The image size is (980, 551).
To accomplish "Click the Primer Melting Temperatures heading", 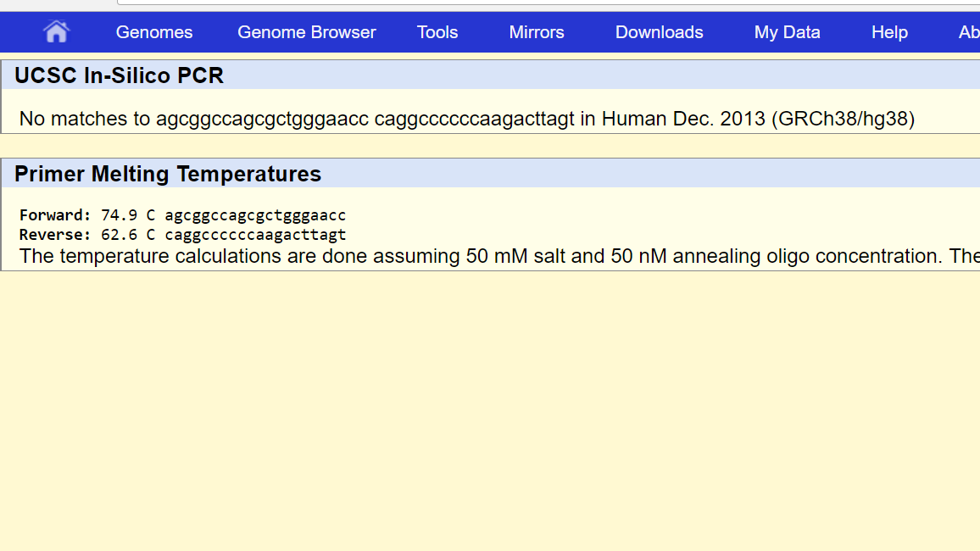I will click(168, 174).
